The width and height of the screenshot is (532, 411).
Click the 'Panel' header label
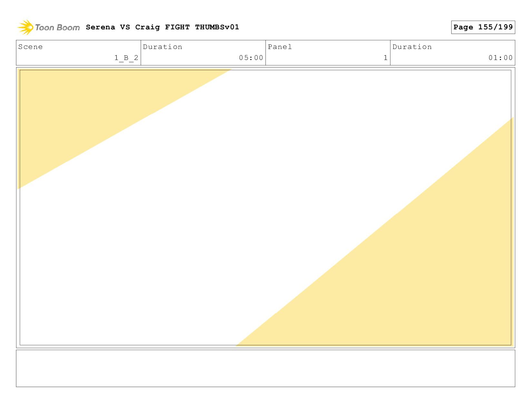(x=280, y=47)
